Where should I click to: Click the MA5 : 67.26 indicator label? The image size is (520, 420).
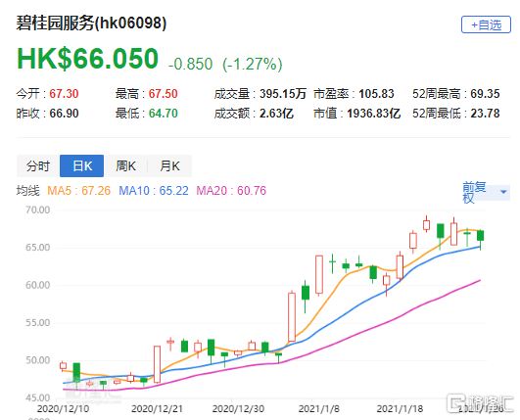[79, 191]
